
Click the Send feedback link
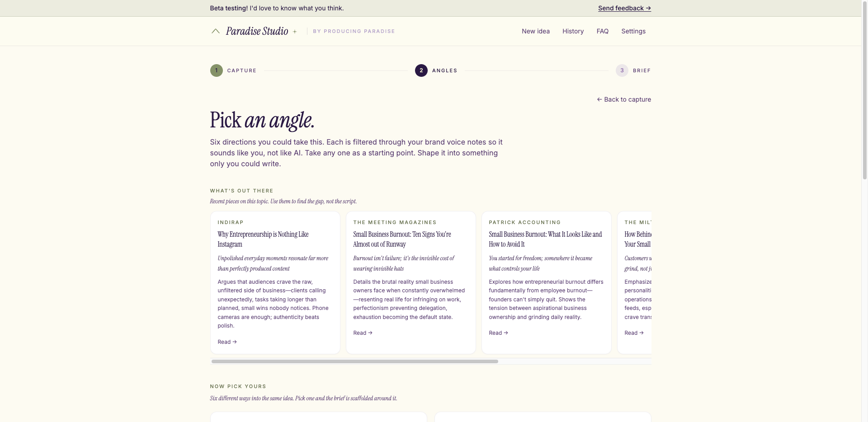coord(624,8)
